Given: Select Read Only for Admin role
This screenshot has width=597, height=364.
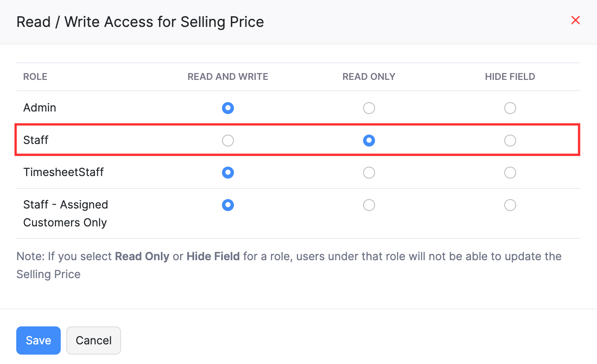Looking at the screenshot, I should (x=369, y=108).
